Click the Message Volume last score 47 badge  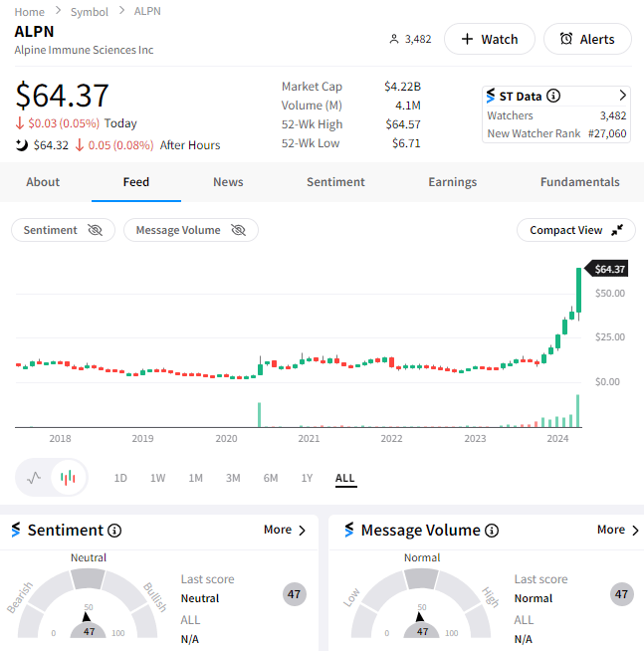(x=621, y=594)
